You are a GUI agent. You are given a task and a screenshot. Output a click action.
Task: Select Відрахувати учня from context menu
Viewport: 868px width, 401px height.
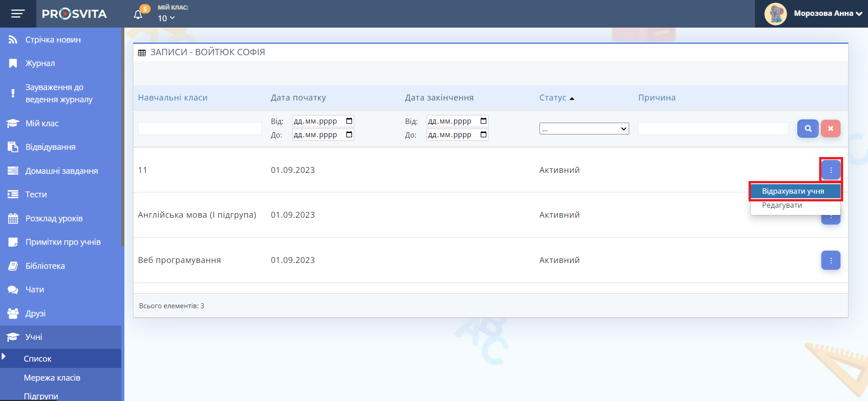click(x=793, y=191)
